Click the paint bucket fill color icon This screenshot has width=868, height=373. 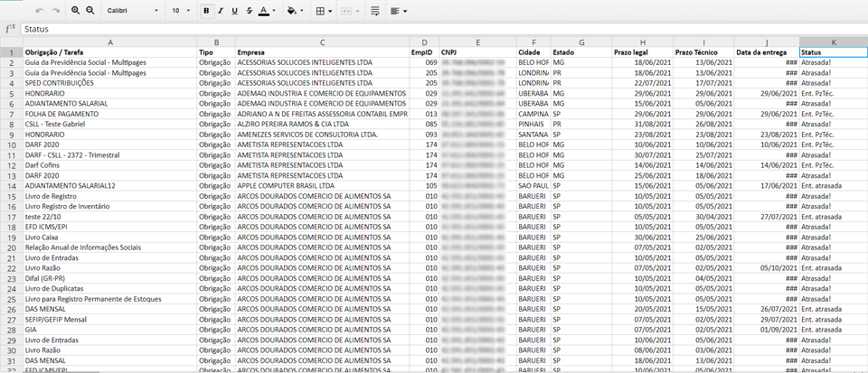click(291, 11)
